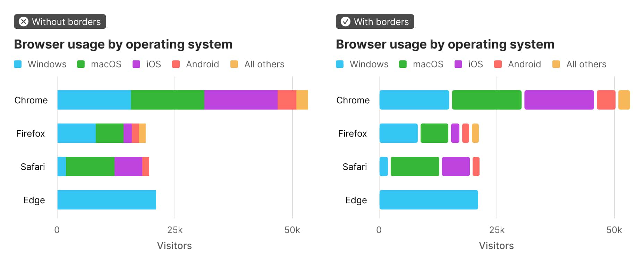Click iOS legend swatch in right chart
Screen dimensions: 644x265
pyautogui.click(x=458, y=64)
